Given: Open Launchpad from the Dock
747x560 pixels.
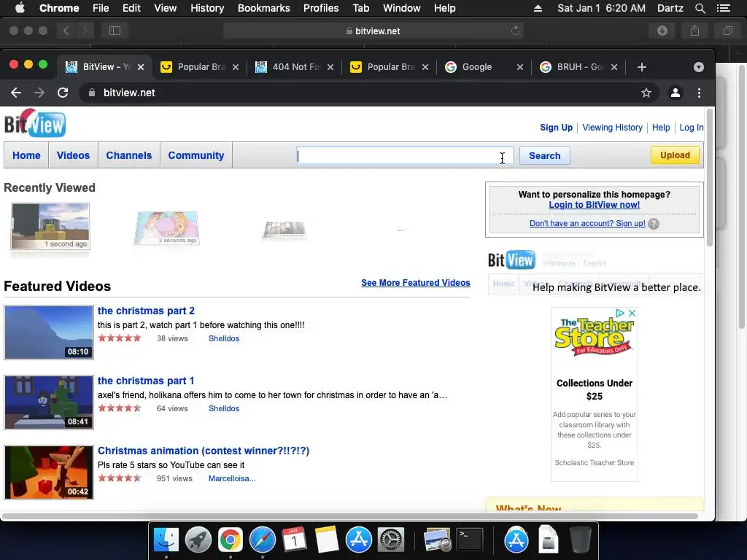Looking at the screenshot, I should point(198,540).
